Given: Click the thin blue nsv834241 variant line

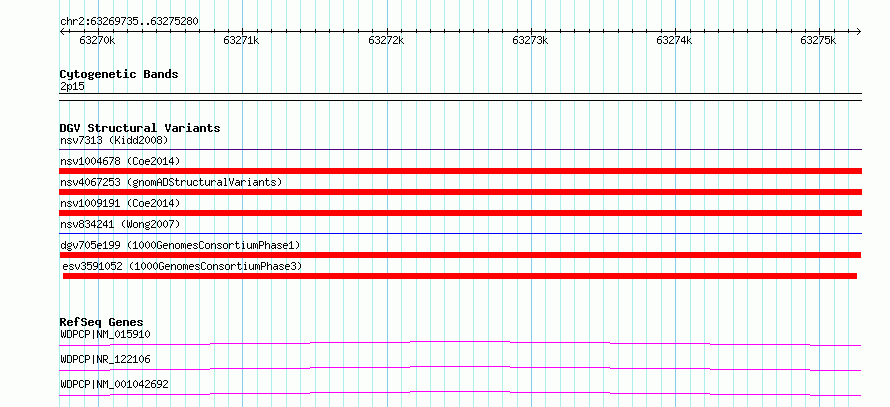Looking at the screenshot, I should coord(460,233).
